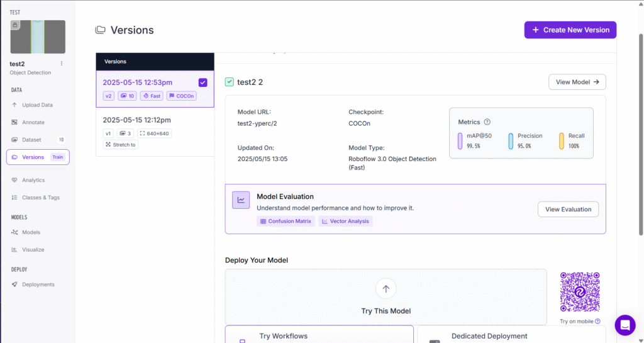The image size is (644, 343).
Task: Click green check icon beside test2 2
Action: pos(229,82)
